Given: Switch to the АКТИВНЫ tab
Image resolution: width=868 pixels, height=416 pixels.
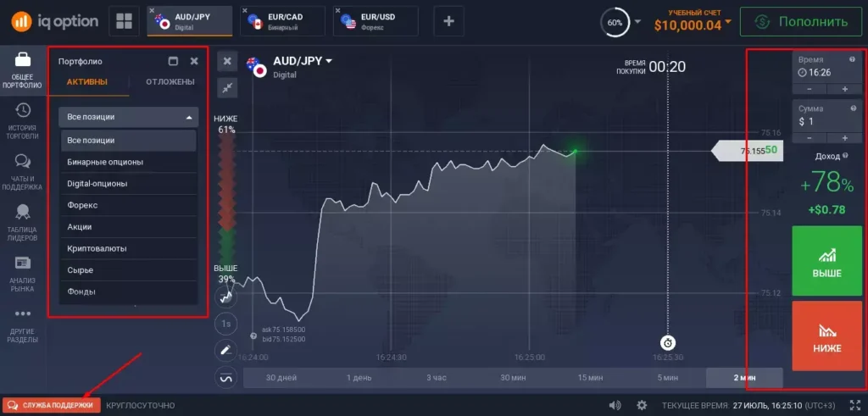Looking at the screenshot, I should coord(87,82).
